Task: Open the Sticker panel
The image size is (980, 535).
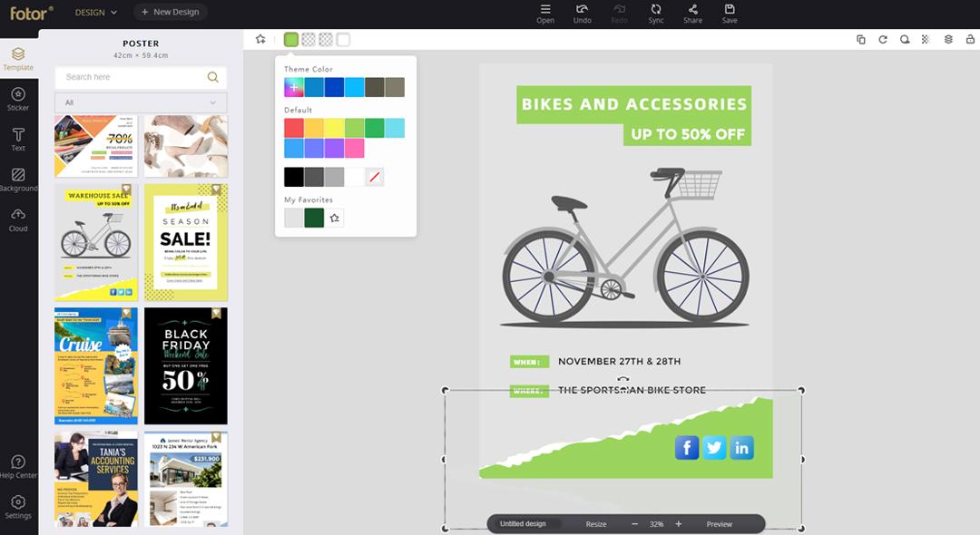Action: click(18, 99)
